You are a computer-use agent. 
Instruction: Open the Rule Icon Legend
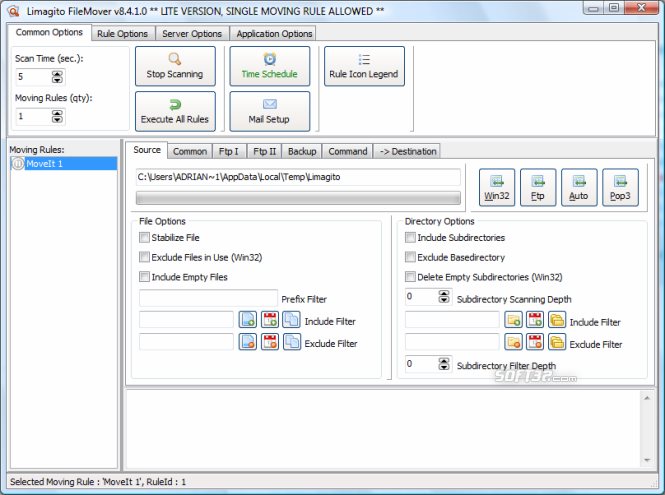pyautogui.click(x=364, y=66)
